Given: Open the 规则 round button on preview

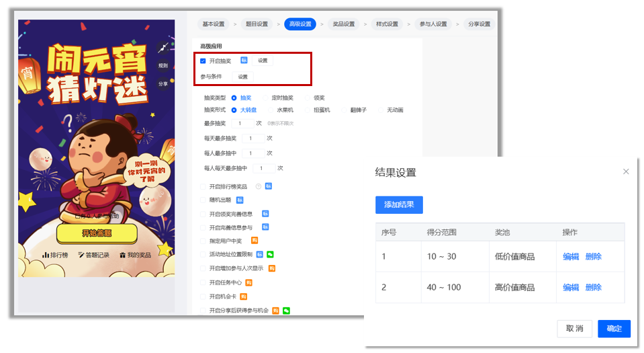Looking at the screenshot, I should click(163, 65).
